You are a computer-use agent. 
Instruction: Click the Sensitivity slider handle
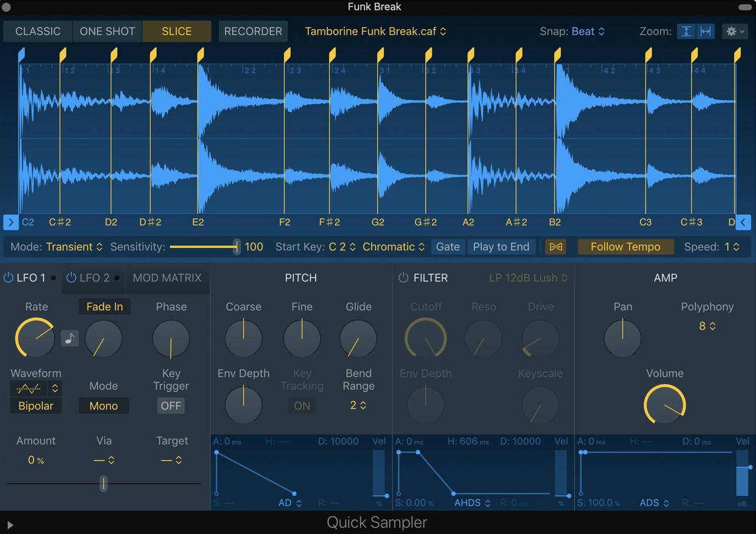coord(236,247)
